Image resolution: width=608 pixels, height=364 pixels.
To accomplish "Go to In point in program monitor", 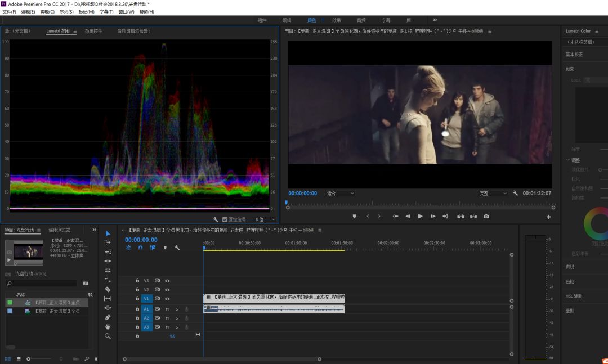I will pyautogui.click(x=395, y=216).
